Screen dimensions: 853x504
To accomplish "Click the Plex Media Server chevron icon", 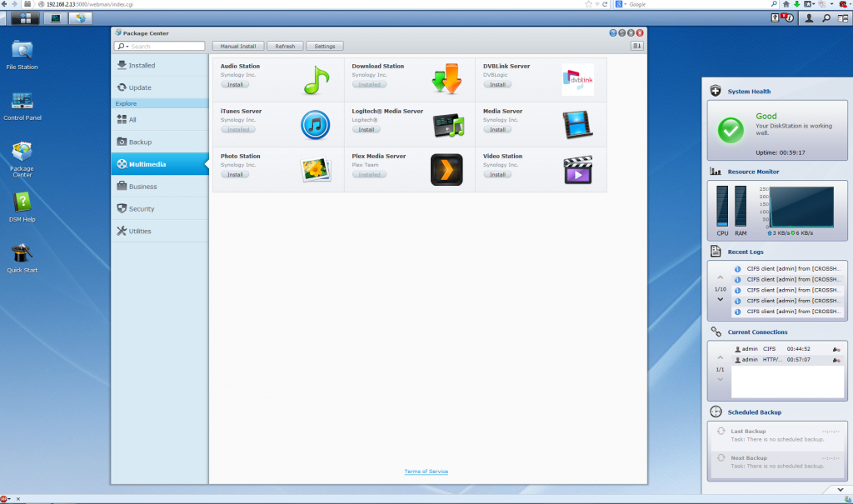I will [446, 170].
